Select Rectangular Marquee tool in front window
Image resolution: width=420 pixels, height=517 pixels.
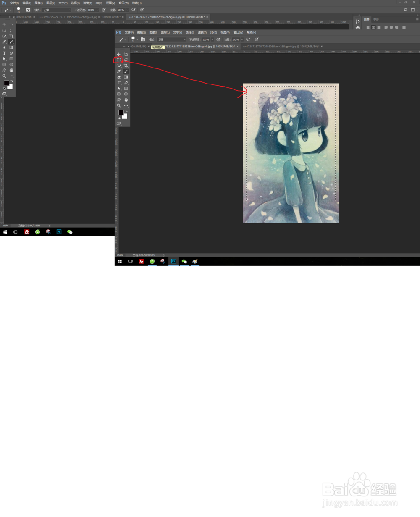(x=118, y=60)
